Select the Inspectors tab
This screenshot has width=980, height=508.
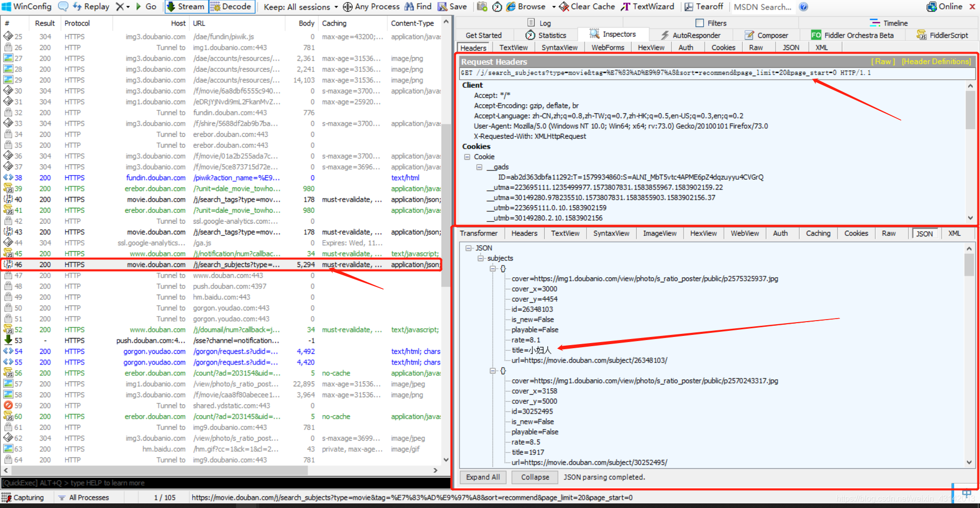point(613,34)
